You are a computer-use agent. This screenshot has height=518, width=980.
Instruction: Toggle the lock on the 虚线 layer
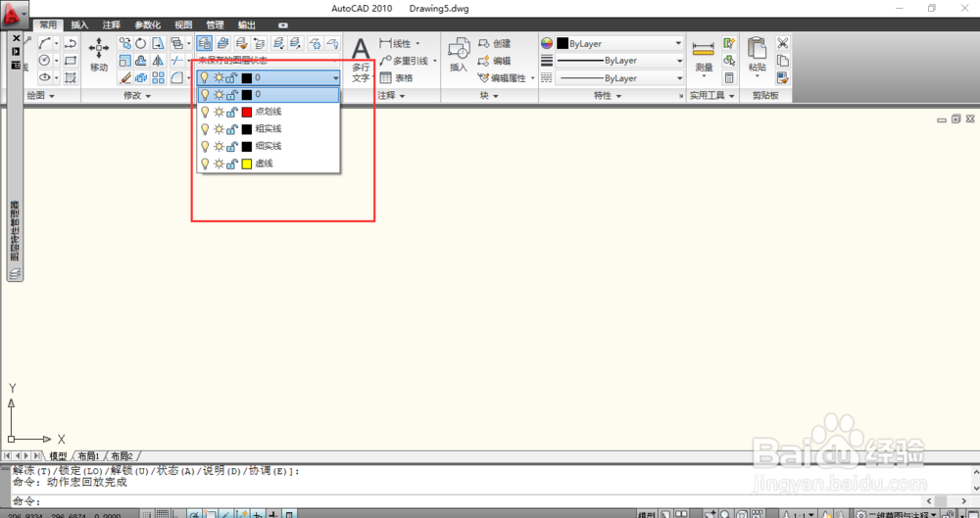(232, 164)
